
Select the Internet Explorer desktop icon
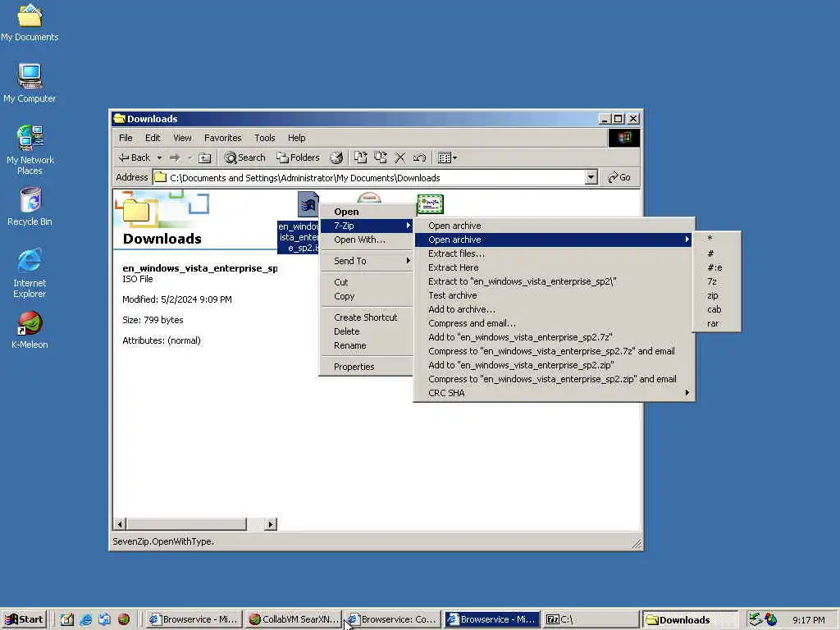[30, 272]
